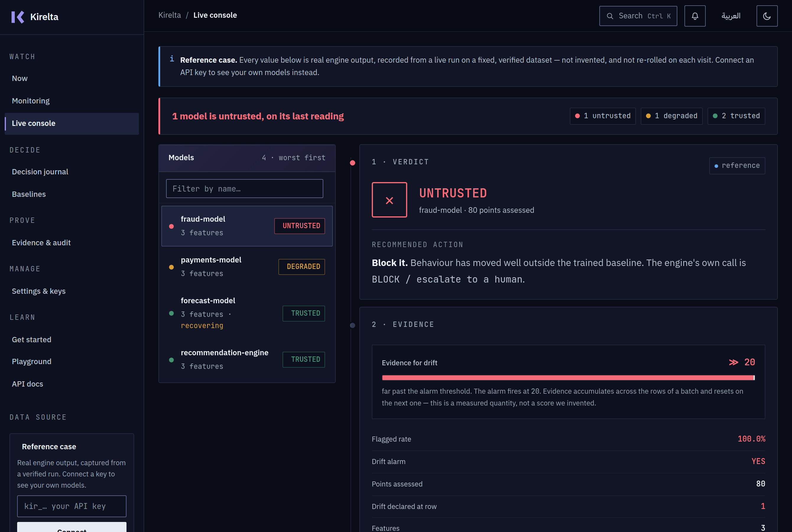Select the fraud-model row

point(247,226)
